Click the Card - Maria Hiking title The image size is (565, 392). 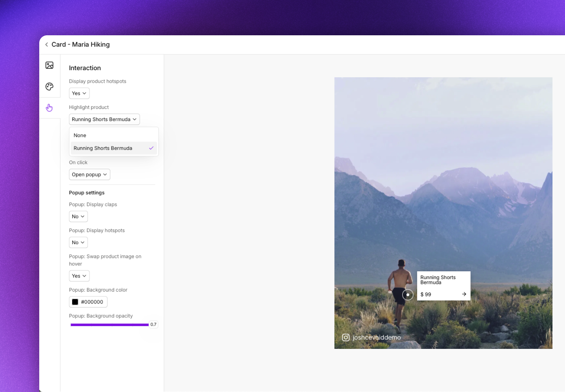click(x=80, y=45)
